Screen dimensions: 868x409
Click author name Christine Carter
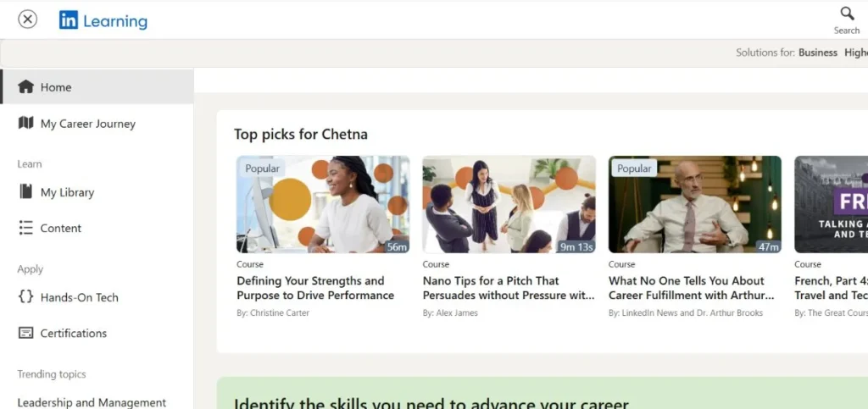pos(280,312)
